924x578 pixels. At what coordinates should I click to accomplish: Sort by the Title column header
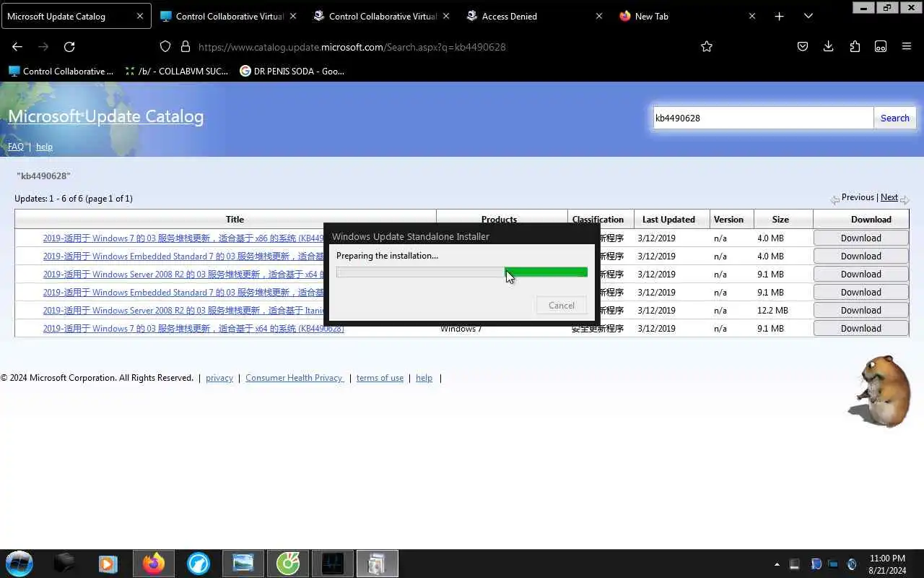[x=235, y=219]
